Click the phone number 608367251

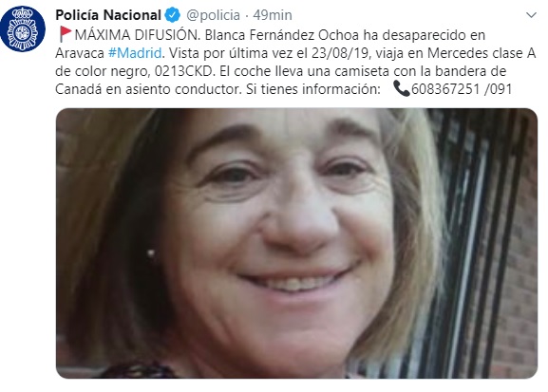click(x=445, y=89)
